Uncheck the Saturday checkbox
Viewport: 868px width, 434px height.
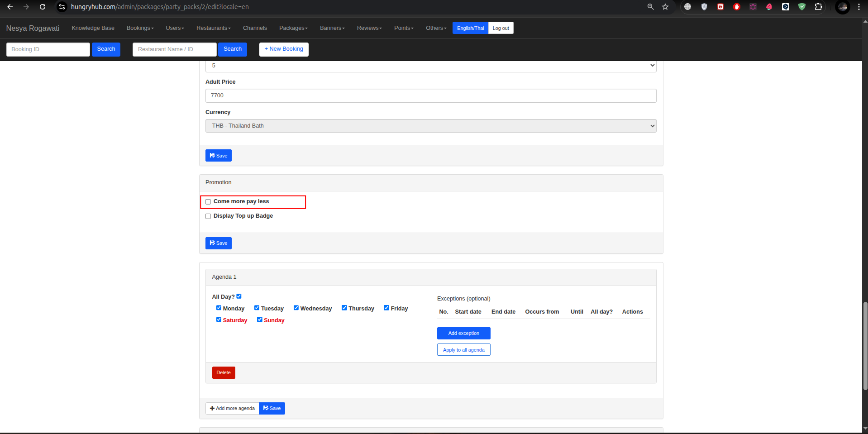pos(219,320)
